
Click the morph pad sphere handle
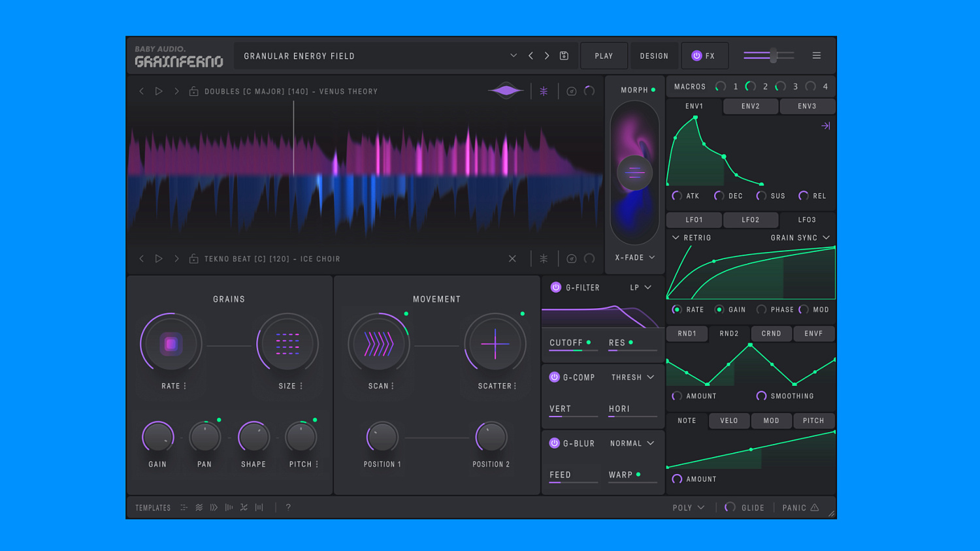[x=634, y=173]
